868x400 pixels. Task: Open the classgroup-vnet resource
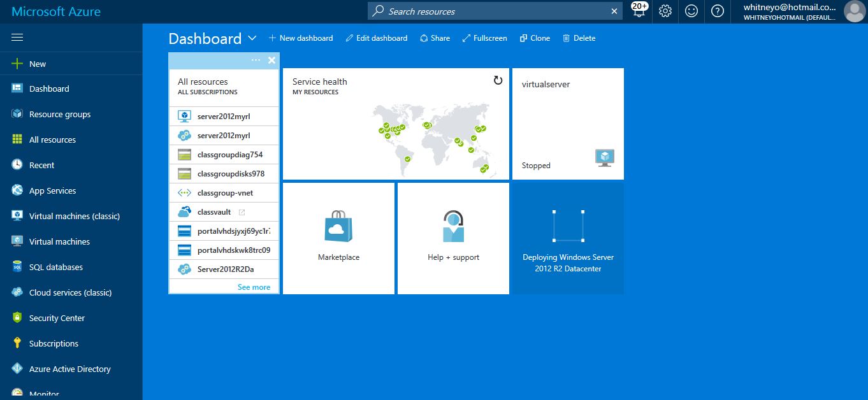[x=224, y=193]
